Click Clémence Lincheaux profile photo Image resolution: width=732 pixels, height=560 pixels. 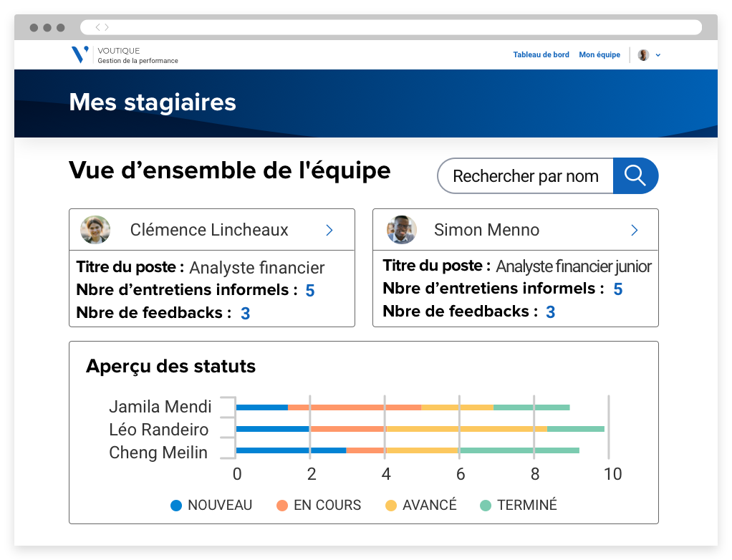[x=95, y=230]
